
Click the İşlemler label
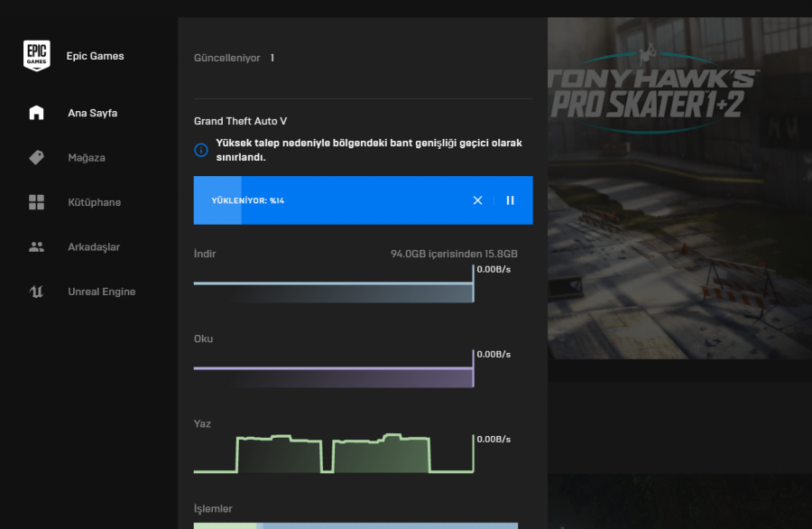pos(213,509)
